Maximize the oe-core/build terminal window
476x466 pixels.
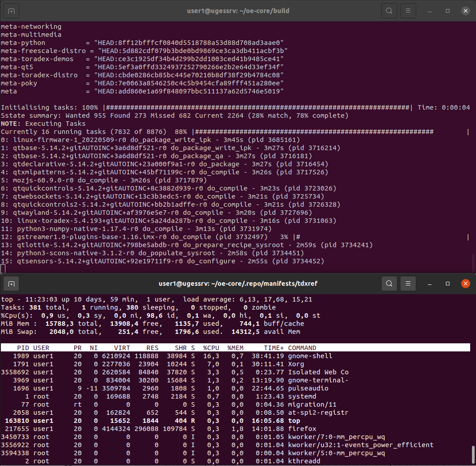(448, 11)
